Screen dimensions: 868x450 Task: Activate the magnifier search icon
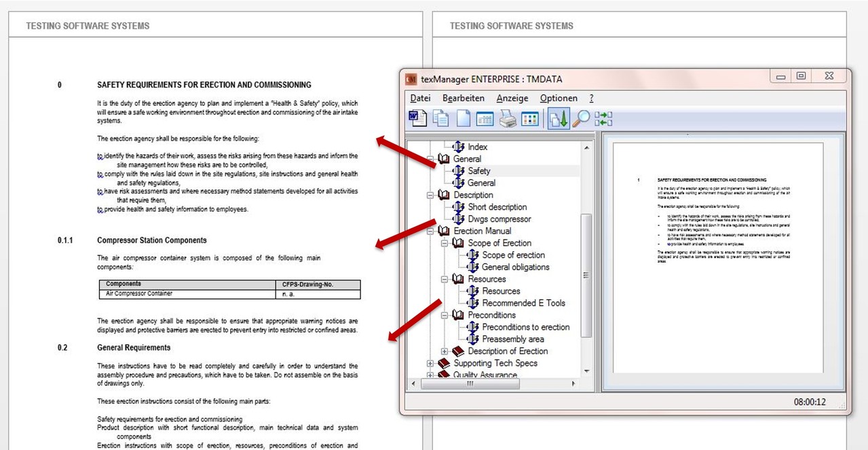click(x=582, y=117)
